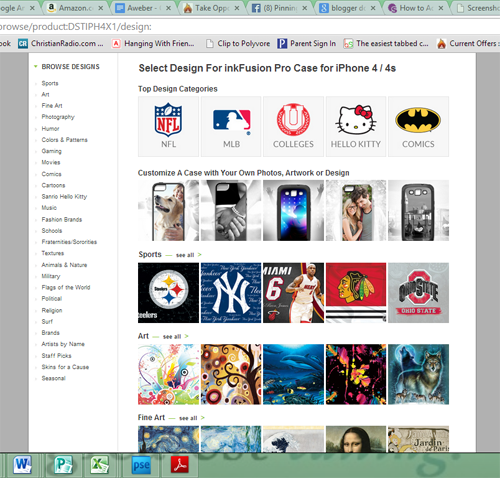Open Gaming in the sidebar
This screenshot has height=478, width=500.
click(51, 151)
